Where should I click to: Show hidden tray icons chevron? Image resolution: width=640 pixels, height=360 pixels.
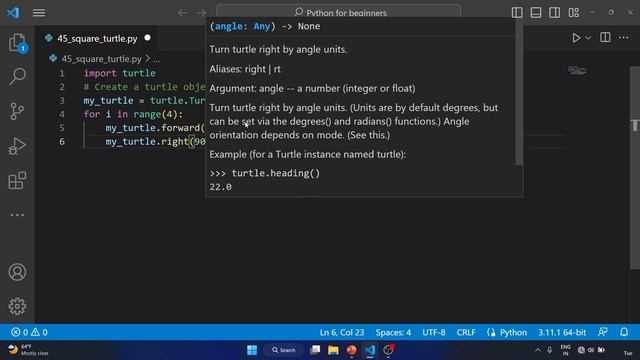click(x=538, y=350)
